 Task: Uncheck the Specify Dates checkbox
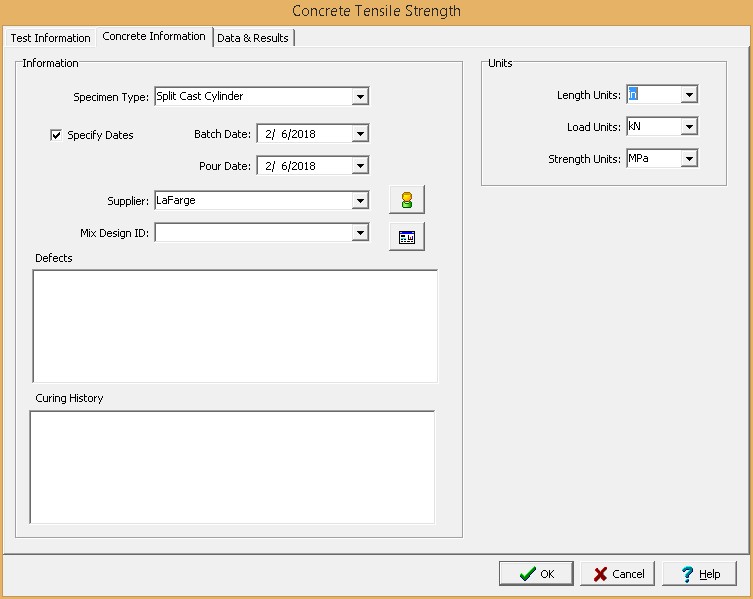click(x=56, y=135)
